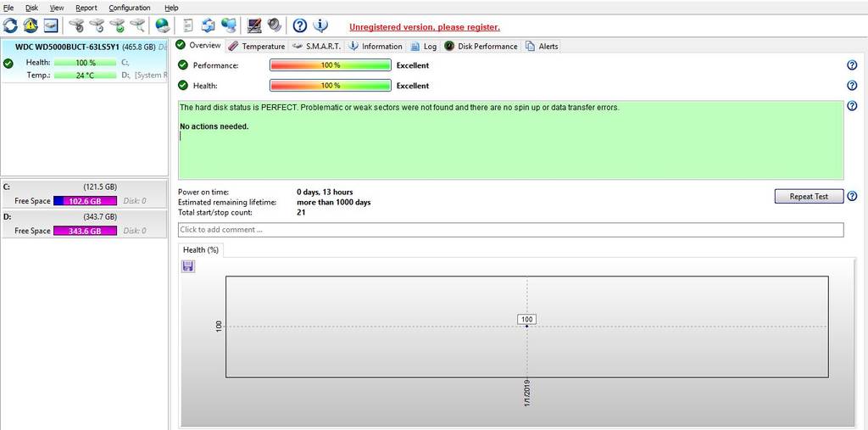This screenshot has height=430, width=868.
Task: Click the floppy save icon above health graph
Action: click(187, 266)
